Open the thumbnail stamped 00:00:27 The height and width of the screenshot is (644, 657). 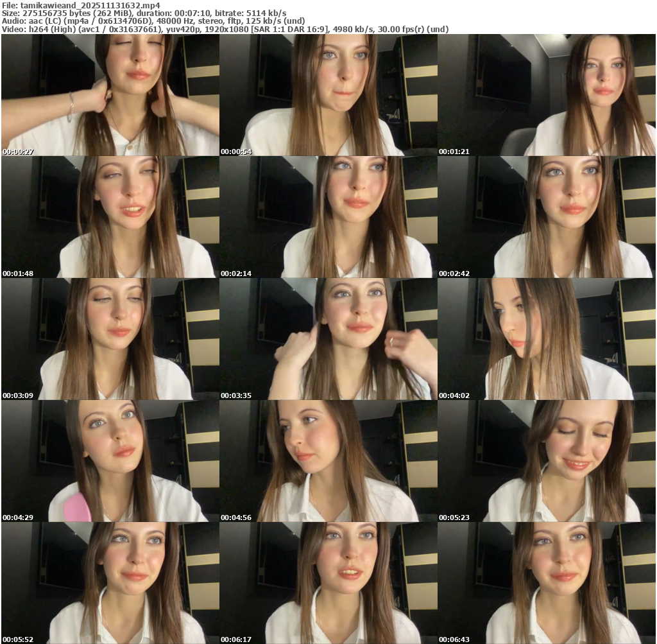coord(110,95)
